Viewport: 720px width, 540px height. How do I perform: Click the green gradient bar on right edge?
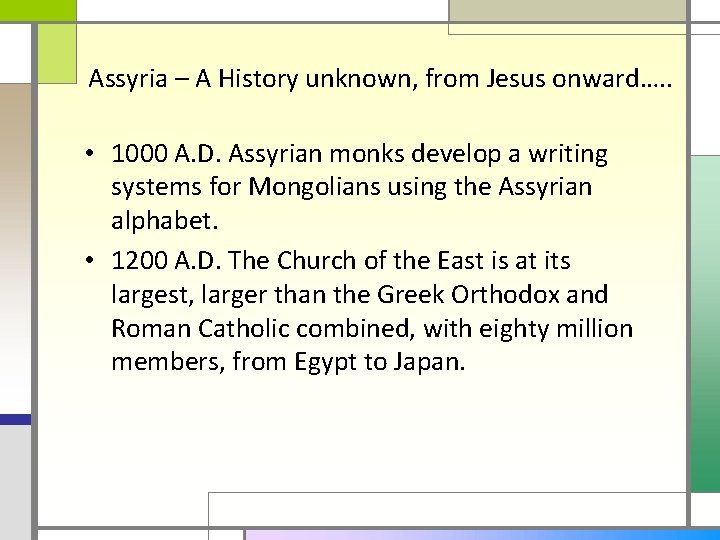[x=705, y=324]
